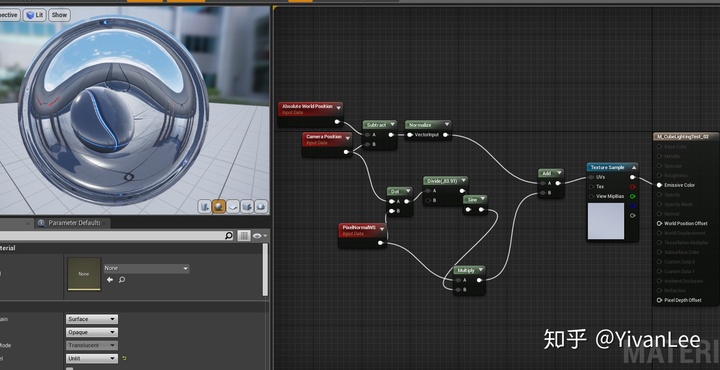Screen dimensions: 720x370
Task: Open the Show viewport menu
Action: point(59,15)
